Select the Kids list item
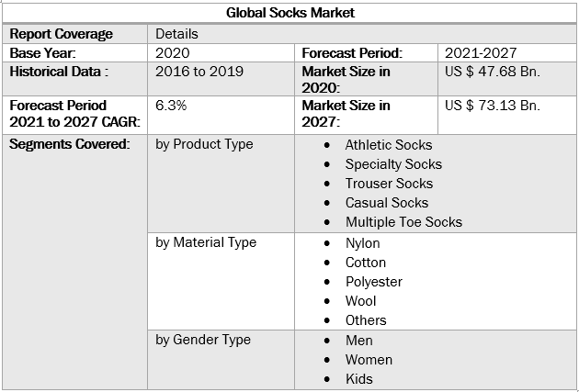 [359, 379]
